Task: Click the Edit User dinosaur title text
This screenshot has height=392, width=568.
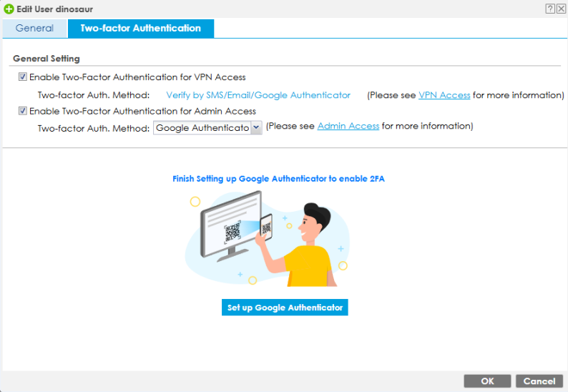Action: click(x=54, y=9)
